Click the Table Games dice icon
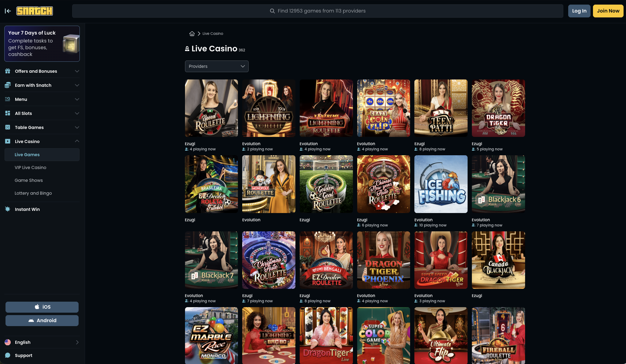Image resolution: width=626 pixels, height=364 pixels. click(8, 127)
